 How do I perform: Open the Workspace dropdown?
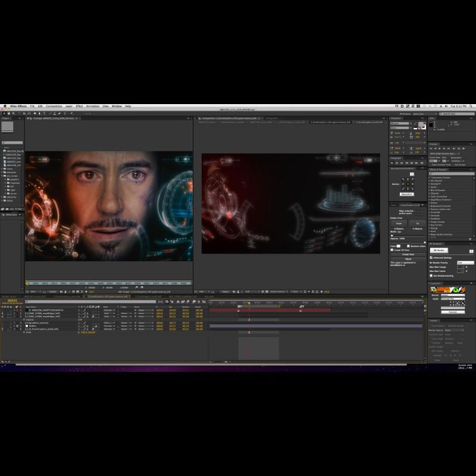(x=425, y=114)
